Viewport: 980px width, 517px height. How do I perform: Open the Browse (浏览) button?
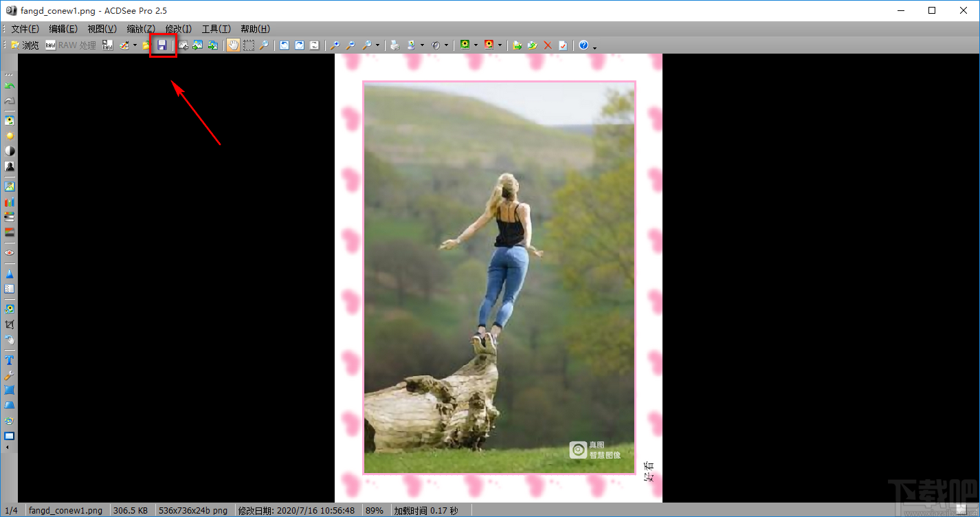(25, 45)
